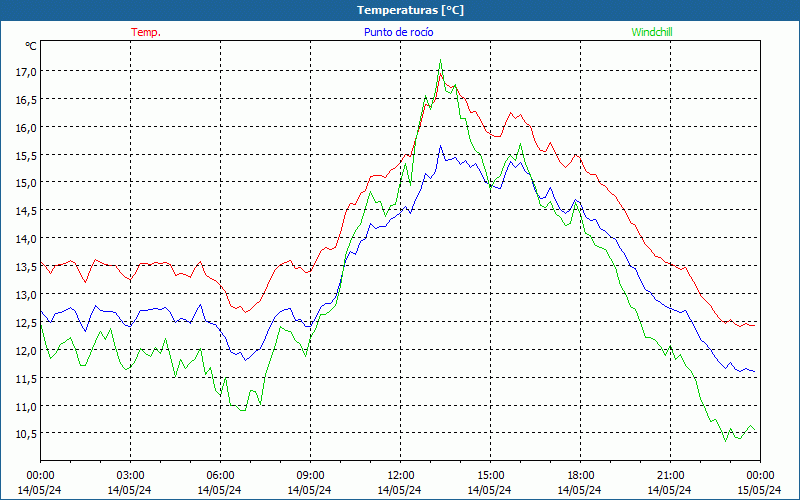The width and height of the screenshot is (800, 500).
Task: Click the 17,0 y-axis value
Action: tap(26, 72)
